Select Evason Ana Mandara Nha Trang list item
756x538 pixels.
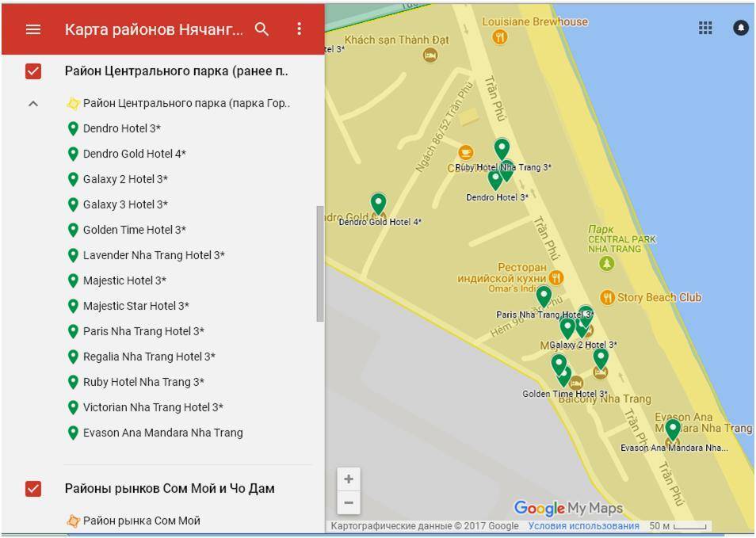click(x=163, y=433)
